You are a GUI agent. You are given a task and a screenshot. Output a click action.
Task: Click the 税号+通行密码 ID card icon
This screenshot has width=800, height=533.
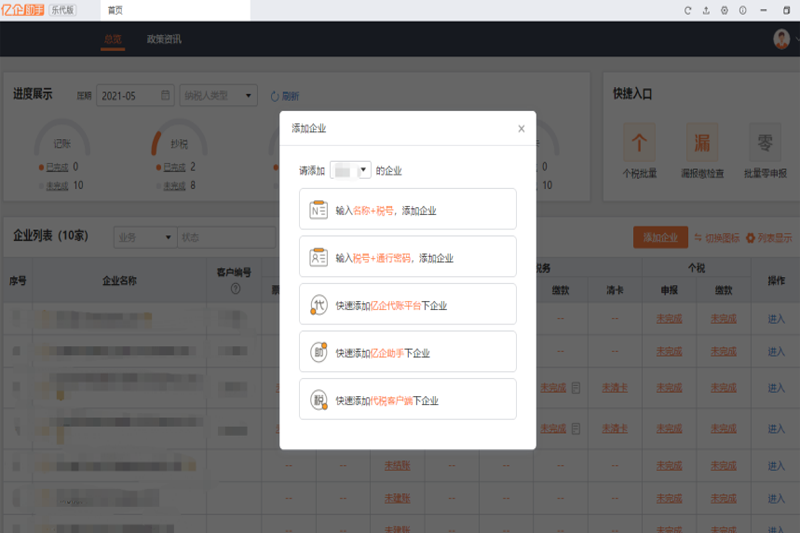click(x=318, y=257)
